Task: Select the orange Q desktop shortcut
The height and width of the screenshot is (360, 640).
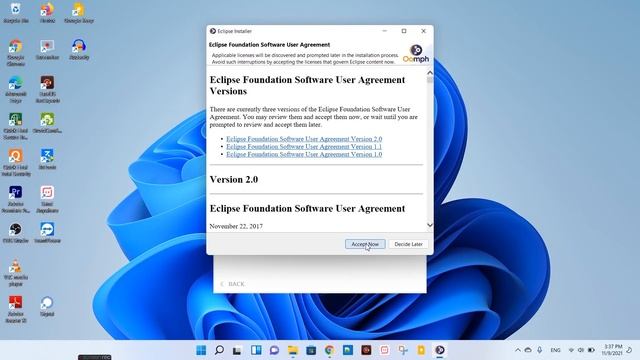Action: click(x=16, y=162)
